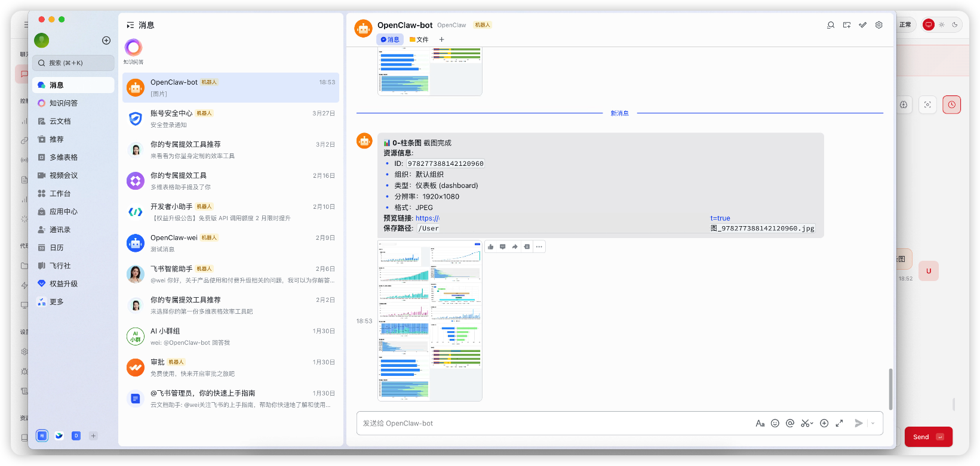Open chat settings via the gear icon

(879, 25)
